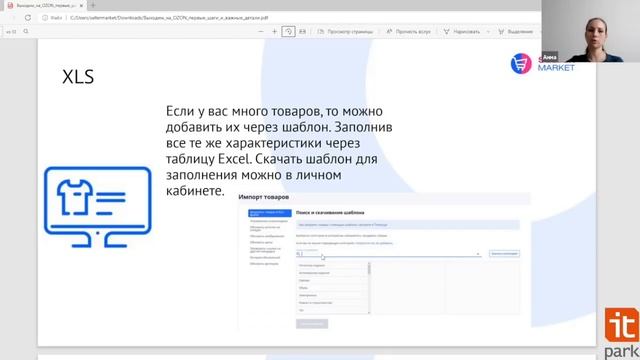Rotate the PDF page
The width and height of the screenshot is (640, 360).
[289, 31]
